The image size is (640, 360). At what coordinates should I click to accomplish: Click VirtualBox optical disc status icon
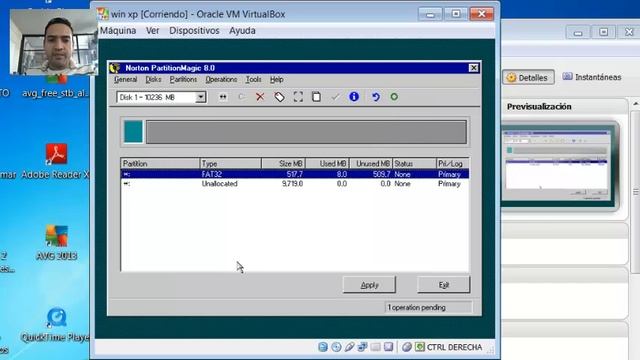[336, 347]
